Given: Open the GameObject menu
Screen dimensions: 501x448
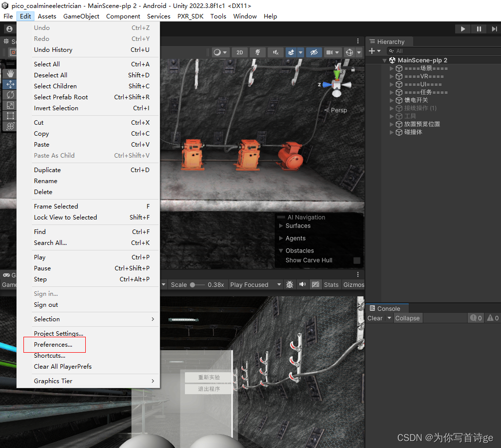Looking at the screenshot, I should 81,16.
